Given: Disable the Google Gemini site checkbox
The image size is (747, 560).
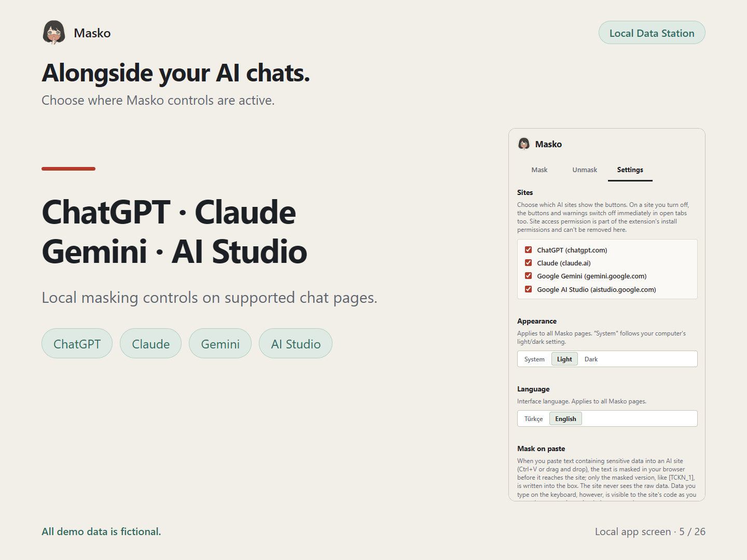Looking at the screenshot, I should pyautogui.click(x=528, y=276).
